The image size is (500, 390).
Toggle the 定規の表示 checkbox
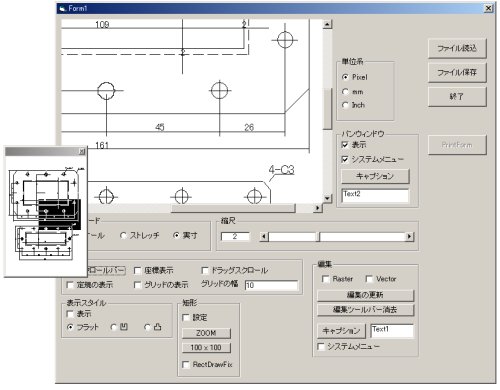point(70,285)
